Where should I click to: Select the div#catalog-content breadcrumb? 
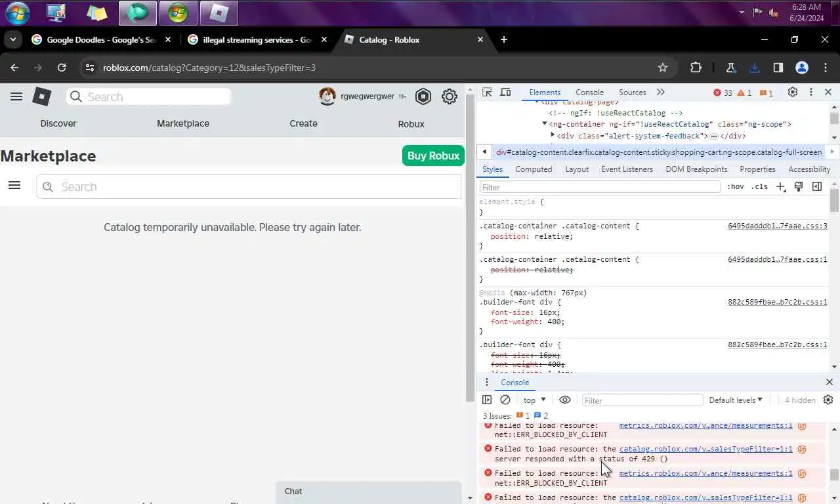click(x=659, y=152)
